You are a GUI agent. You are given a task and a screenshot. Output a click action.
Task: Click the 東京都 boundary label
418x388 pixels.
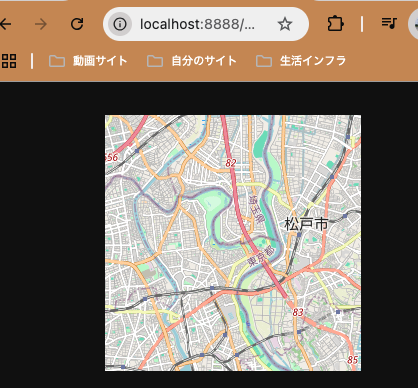point(261,256)
